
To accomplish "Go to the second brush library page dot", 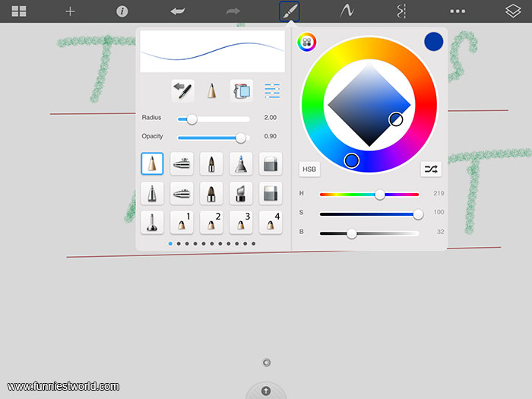I will pos(179,244).
